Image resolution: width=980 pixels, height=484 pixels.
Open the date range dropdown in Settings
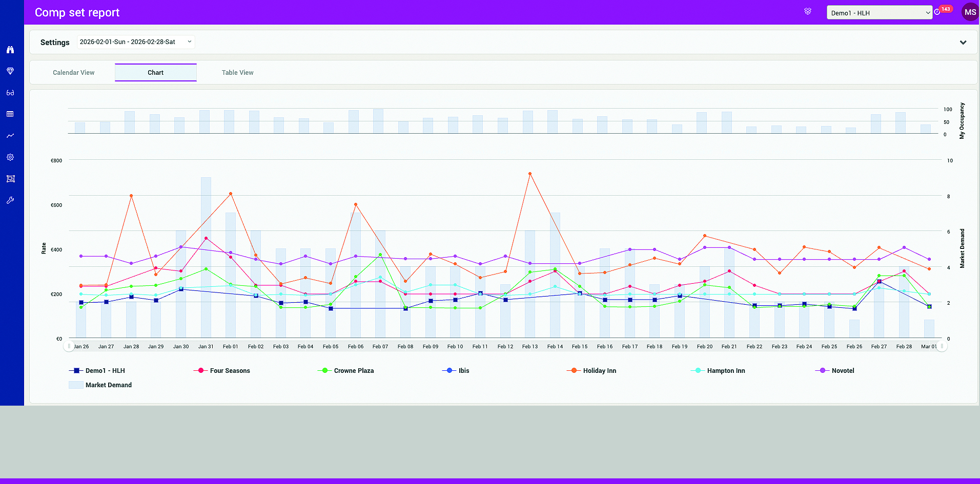pyautogui.click(x=136, y=42)
